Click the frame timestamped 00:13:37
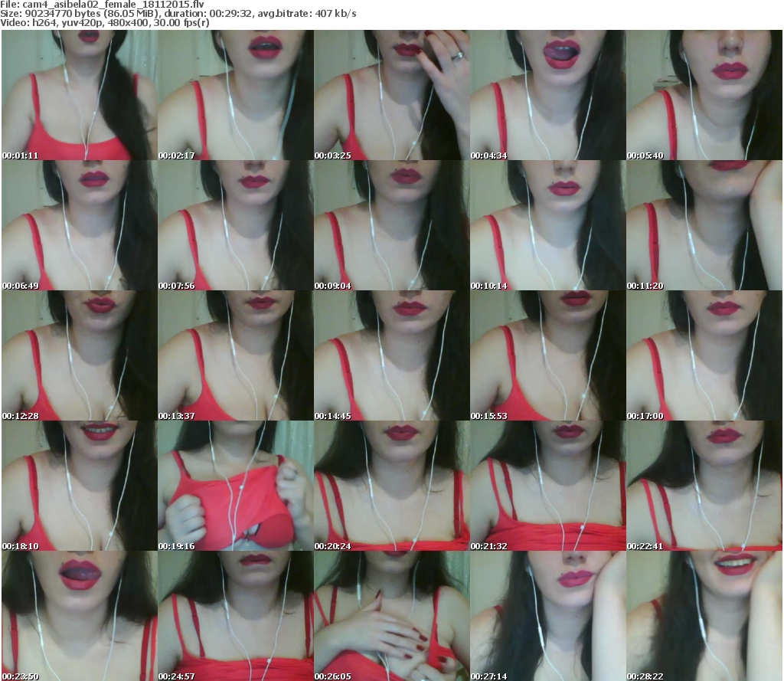Image resolution: width=784 pixels, height=681 pixels. coord(236,355)
